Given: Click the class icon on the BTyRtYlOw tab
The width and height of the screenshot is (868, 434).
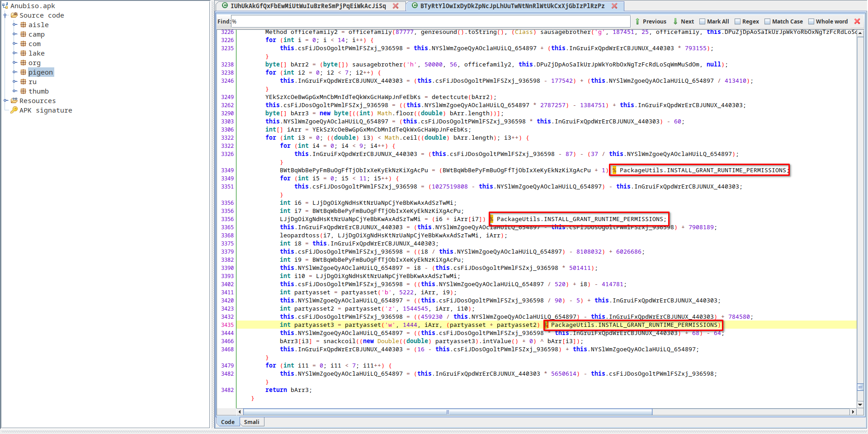Looking at the screenshot, I should (x=415, y=6).
